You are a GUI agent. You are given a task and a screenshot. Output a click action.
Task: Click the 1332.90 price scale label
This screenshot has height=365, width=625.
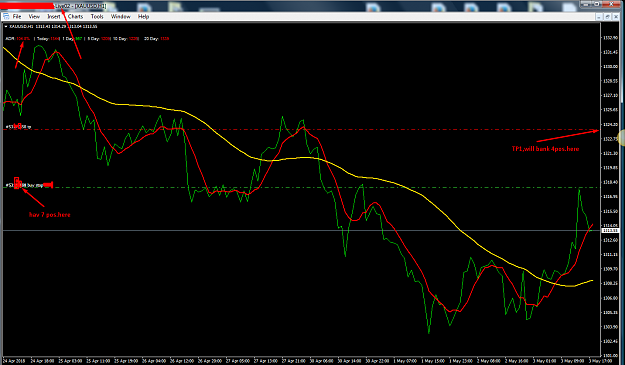point(610,38)
